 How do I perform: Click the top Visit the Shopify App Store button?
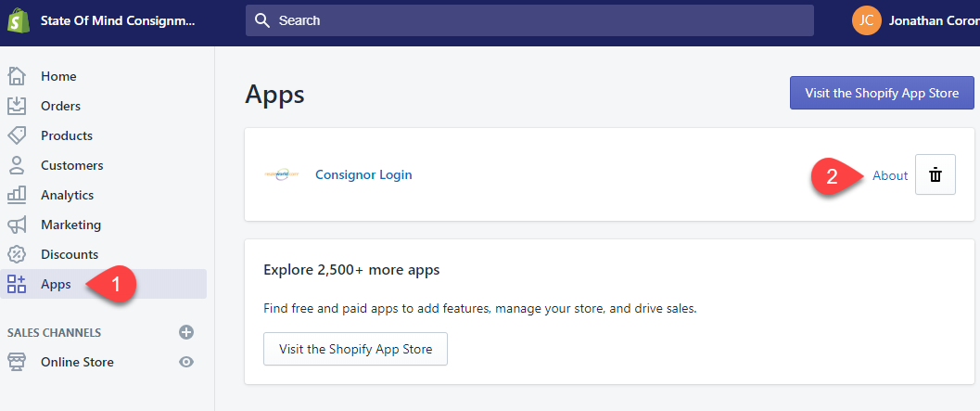(882, 93)
